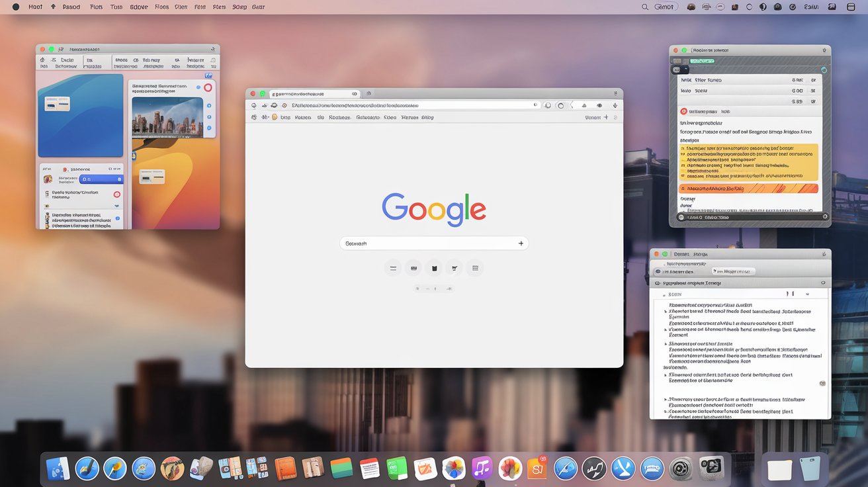The image size is (868, 487).
Task: Open the blue Trash bin in the Dock
Action: 810,468
